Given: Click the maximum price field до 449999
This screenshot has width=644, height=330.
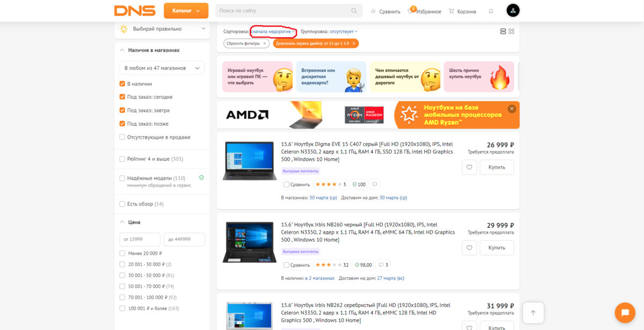Looking at the screenshot, I should 184,240.
